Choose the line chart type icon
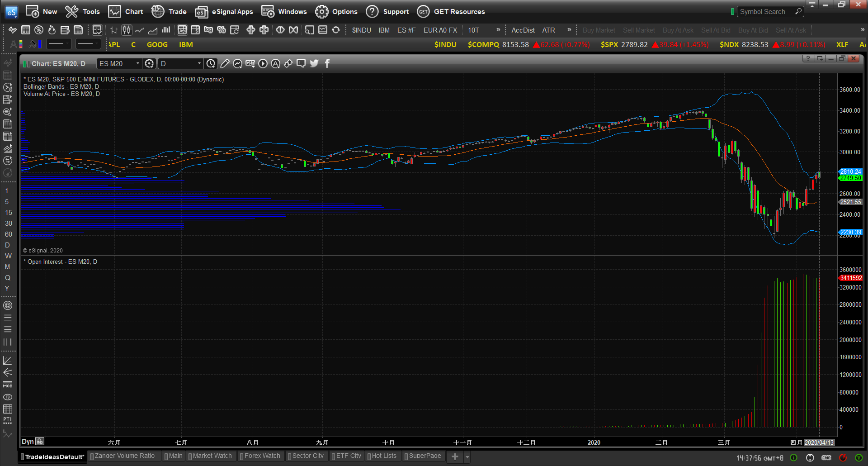 140,30
